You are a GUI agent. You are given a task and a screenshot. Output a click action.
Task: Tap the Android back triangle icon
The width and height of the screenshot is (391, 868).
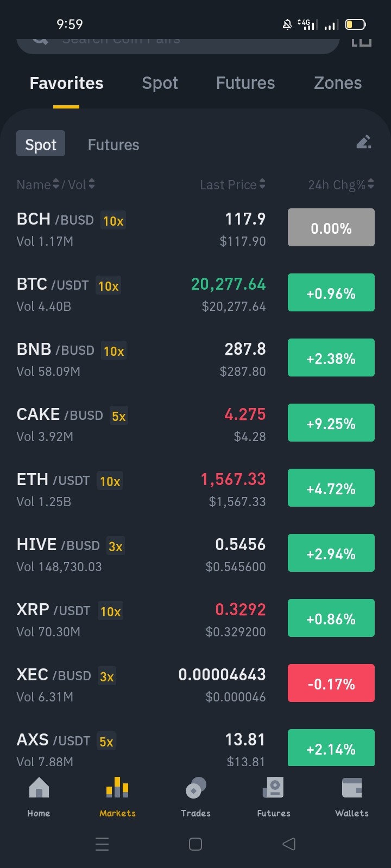click(x=289, y=844)
